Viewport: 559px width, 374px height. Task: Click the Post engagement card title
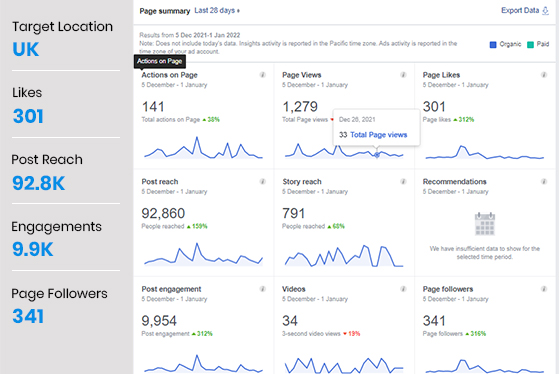pyautogui.click(x=171, y=289)
